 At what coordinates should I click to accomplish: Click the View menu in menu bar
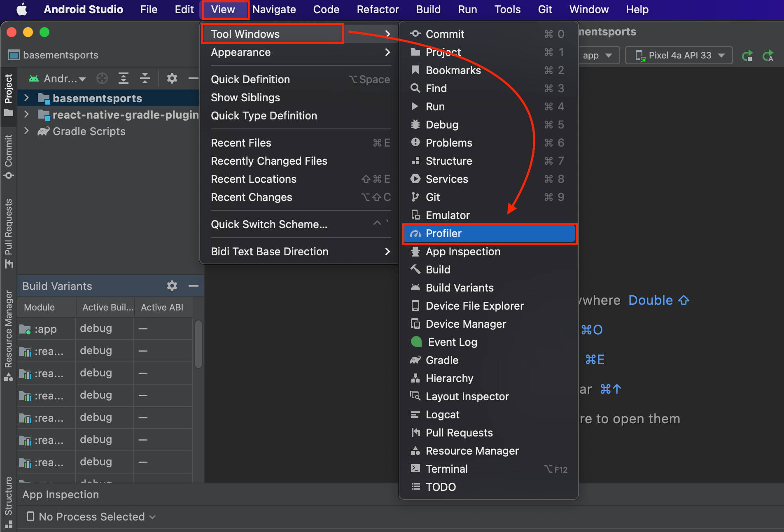223,9
